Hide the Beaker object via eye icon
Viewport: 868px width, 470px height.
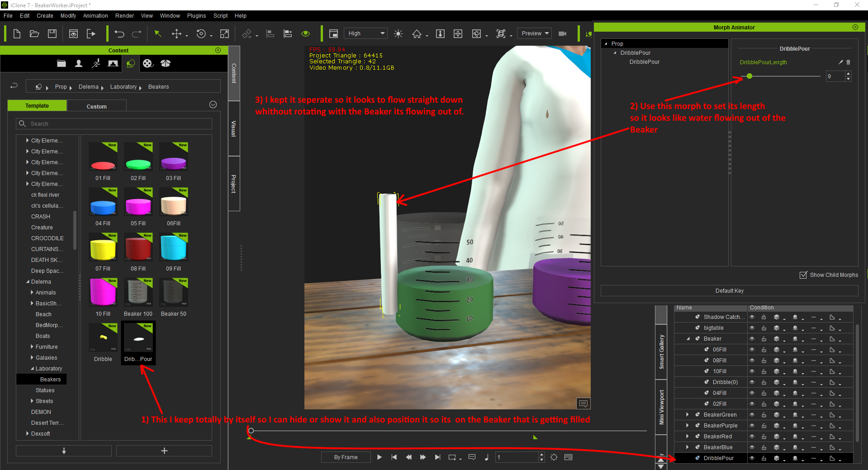pyautogui.click(x=752, y=339)
